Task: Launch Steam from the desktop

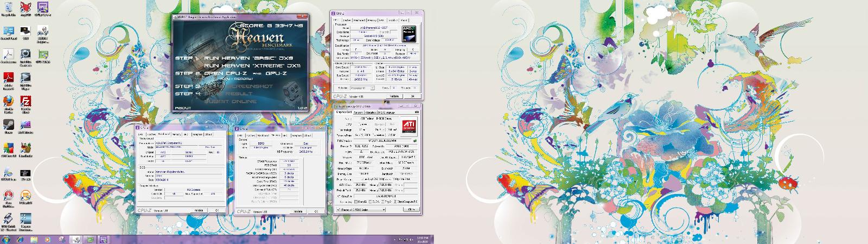Action: [x=8, y=127]
